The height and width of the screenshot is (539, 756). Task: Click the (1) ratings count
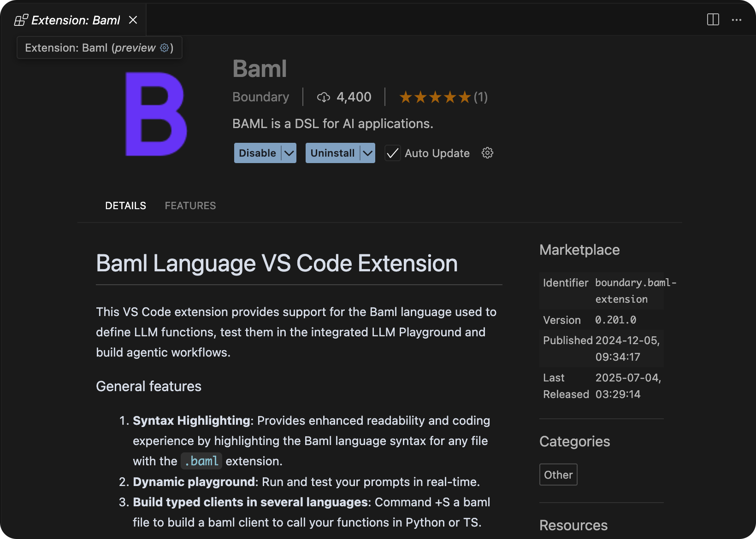click(481, 97)
